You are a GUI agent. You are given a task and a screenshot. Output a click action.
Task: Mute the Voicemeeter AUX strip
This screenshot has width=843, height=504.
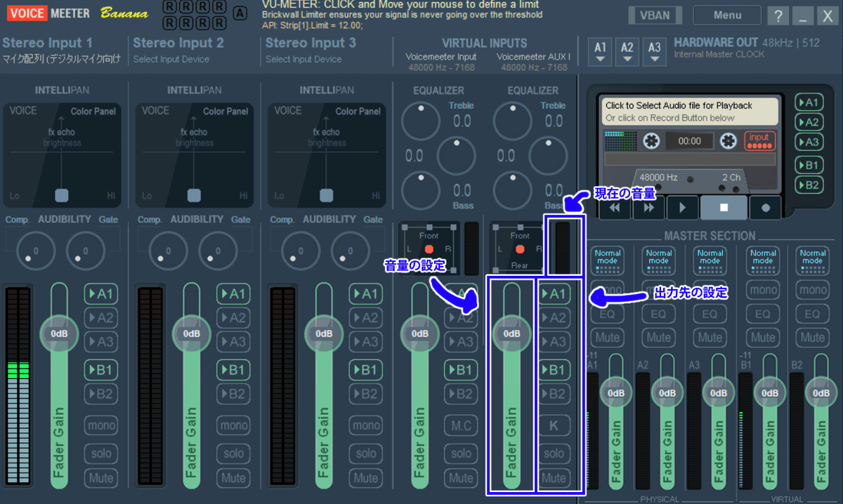tap(554, 478)
